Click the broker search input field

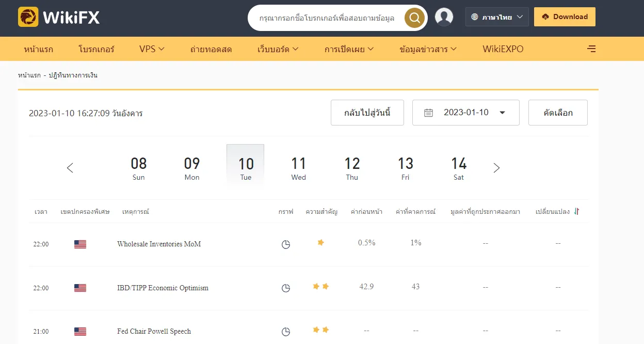coord(327,18)
